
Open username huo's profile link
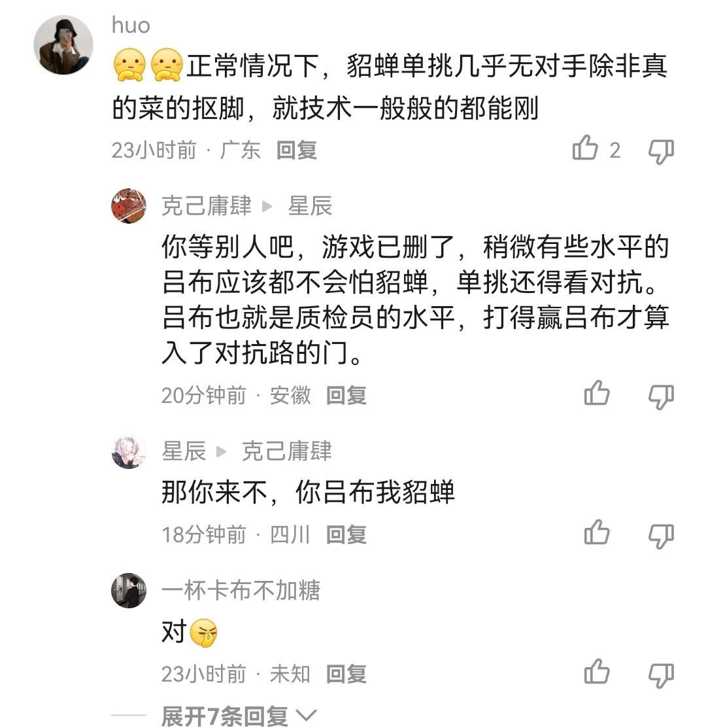click(131, 25)
